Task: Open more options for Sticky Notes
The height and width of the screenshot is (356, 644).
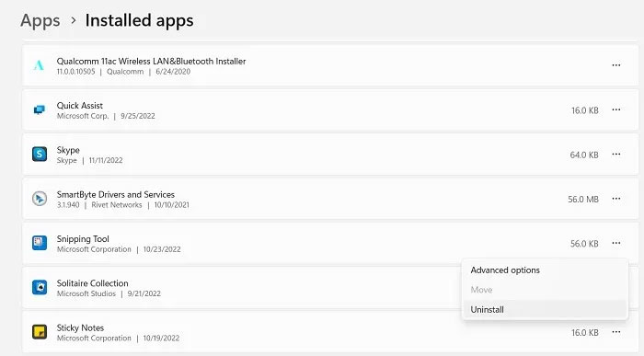Action: 616,332
